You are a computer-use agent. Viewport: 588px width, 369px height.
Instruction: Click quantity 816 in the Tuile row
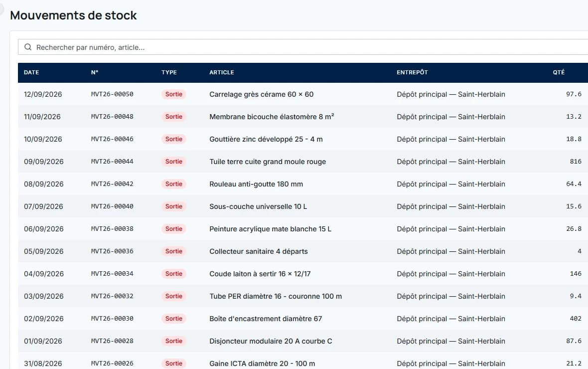point(576,162)
